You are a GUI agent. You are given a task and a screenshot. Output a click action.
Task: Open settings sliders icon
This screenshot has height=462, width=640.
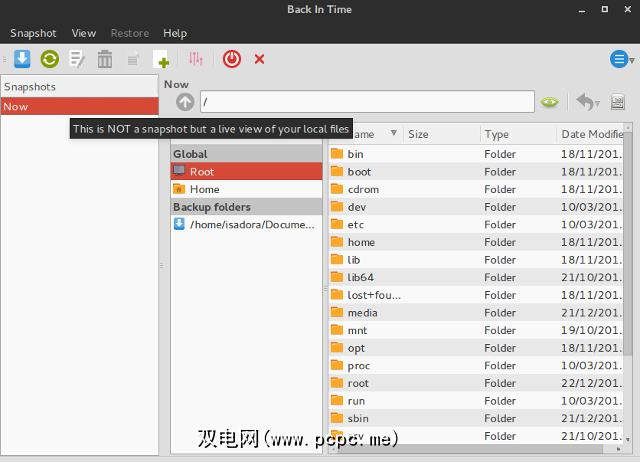196,59
